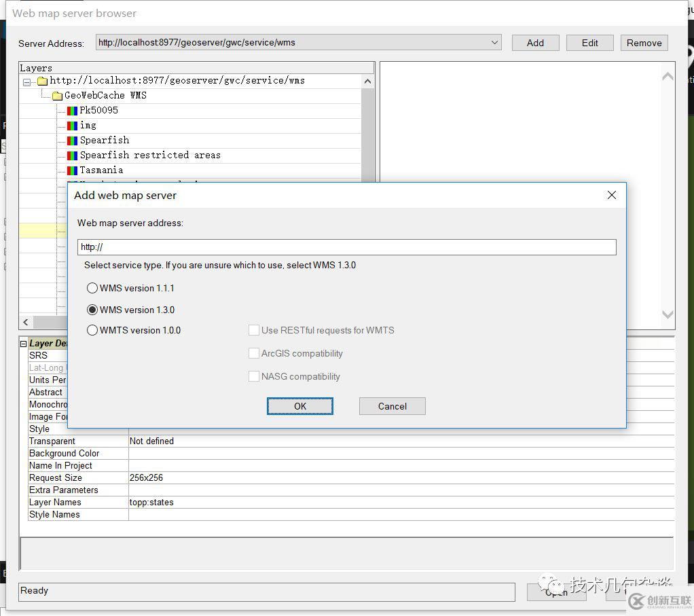This screenshot has width=694, height=616.
Task: Click the Transparent property value Not defined
Action: 151,441
